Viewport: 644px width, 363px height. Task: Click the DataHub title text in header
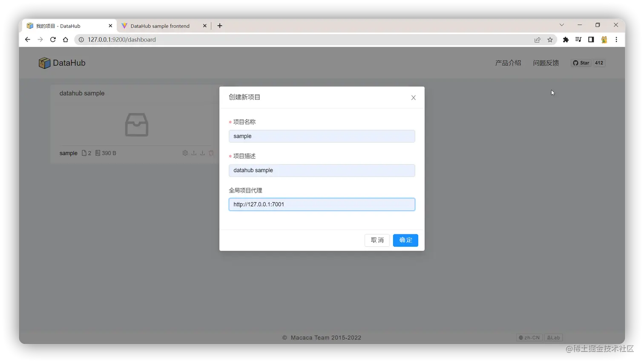tap(69, 63)
